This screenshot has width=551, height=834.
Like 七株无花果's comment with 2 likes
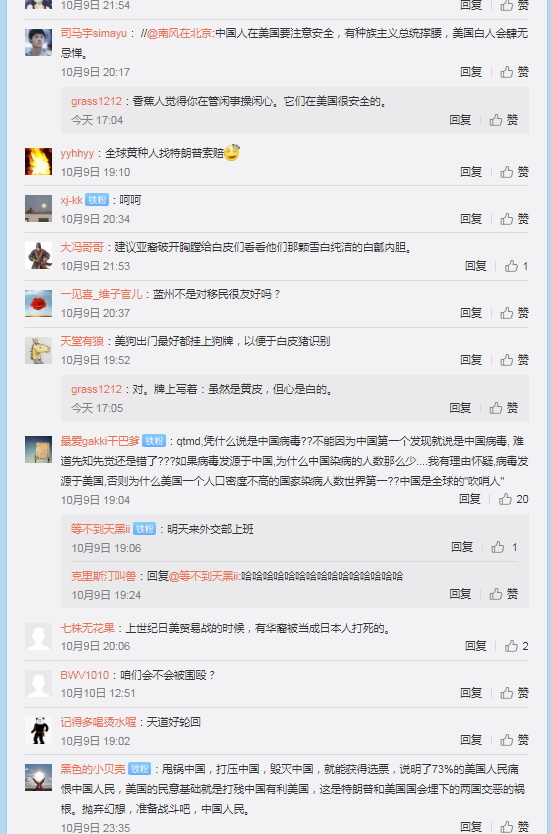click(516, 646)
